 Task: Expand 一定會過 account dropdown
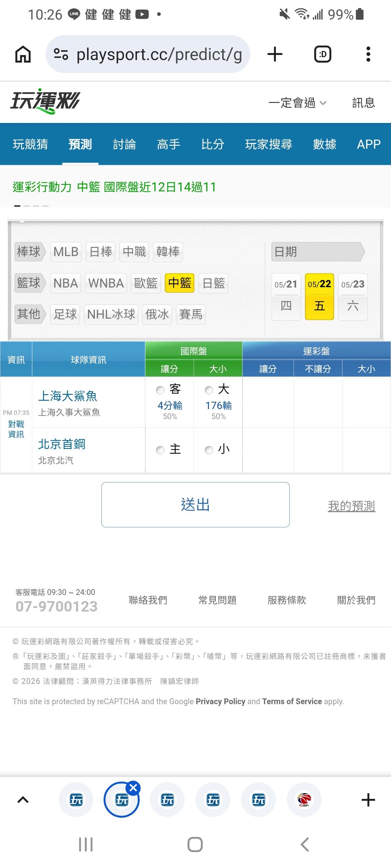pyautogui.click(x=298, y=103)
